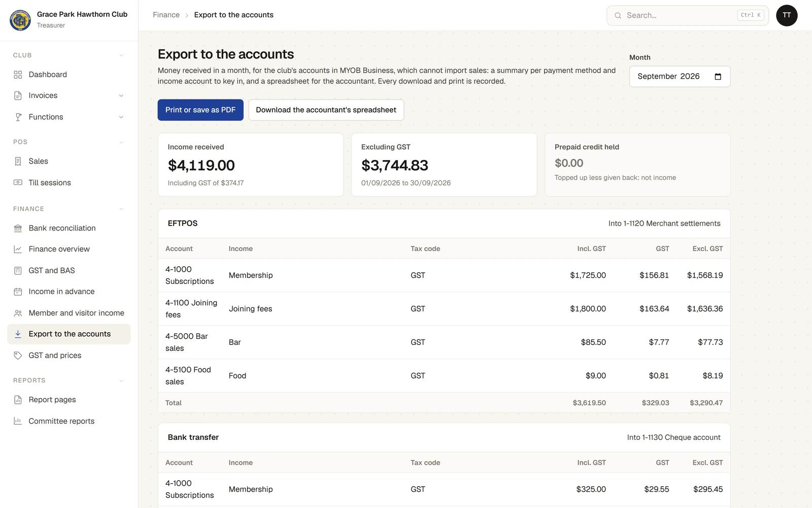Viewport: 812px width, 508px height.
Task: Click the Grace Park Hawthorn Club logo
Action: (20, 20)
